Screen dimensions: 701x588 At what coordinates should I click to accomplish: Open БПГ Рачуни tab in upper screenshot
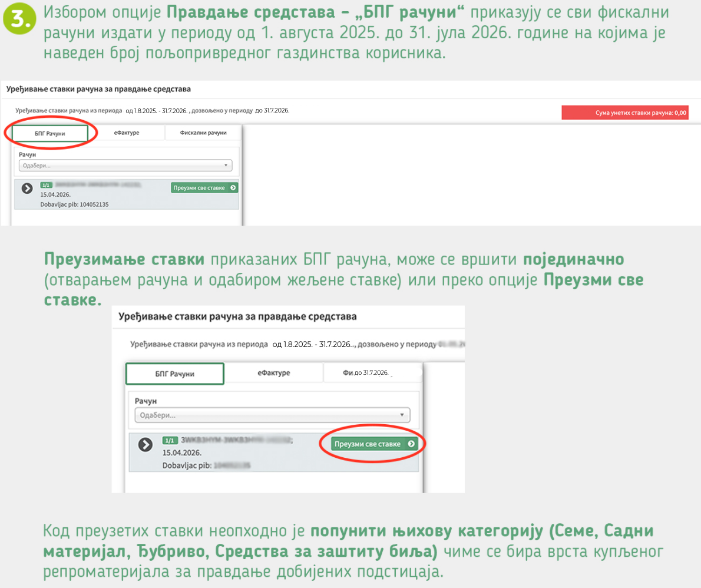coord(49,133)
